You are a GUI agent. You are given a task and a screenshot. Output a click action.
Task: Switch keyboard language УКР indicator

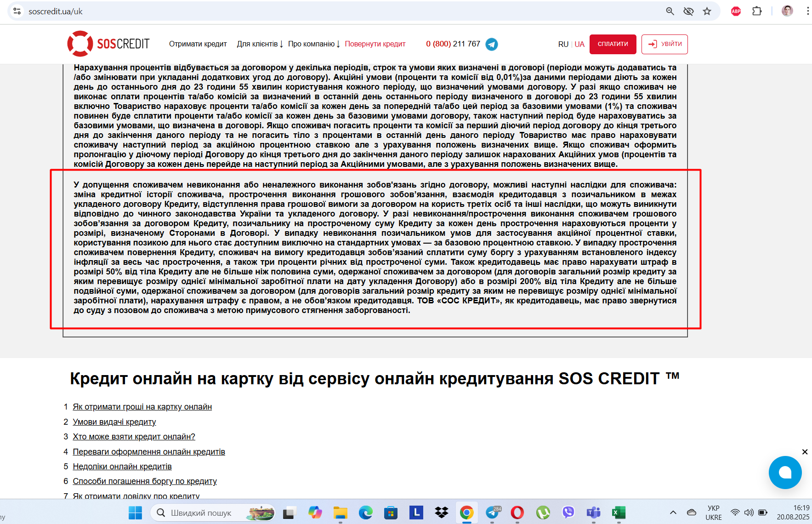click(714, 513)
